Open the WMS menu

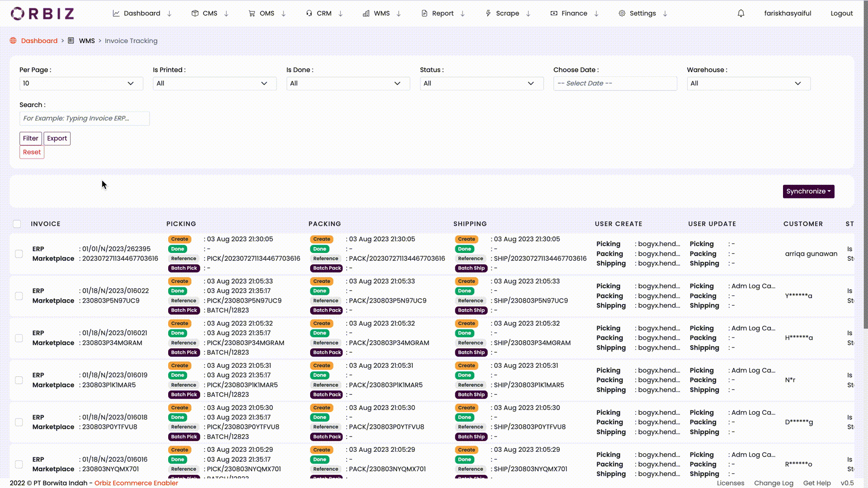coord(382,14)
